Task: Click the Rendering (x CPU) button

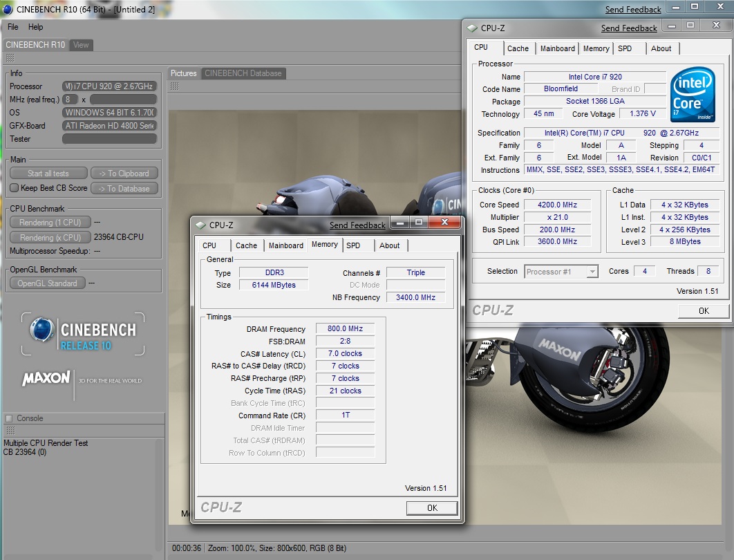Action: click(x=50, y=237)
